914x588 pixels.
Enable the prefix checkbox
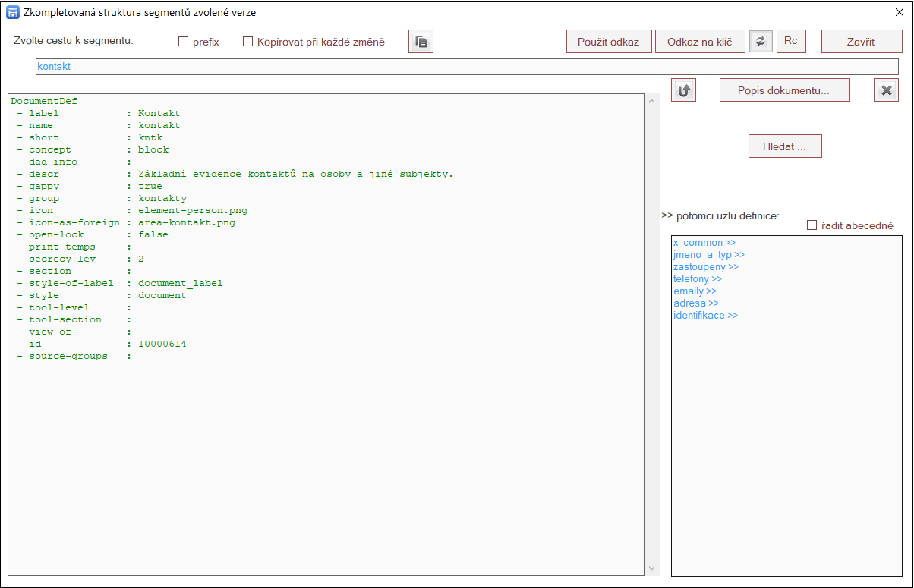[183, 42]
